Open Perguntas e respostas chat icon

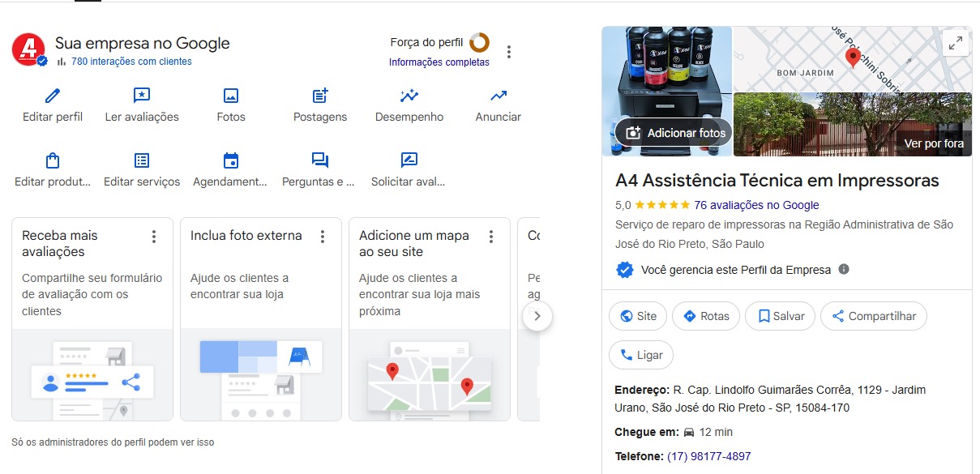coord(320,160)
